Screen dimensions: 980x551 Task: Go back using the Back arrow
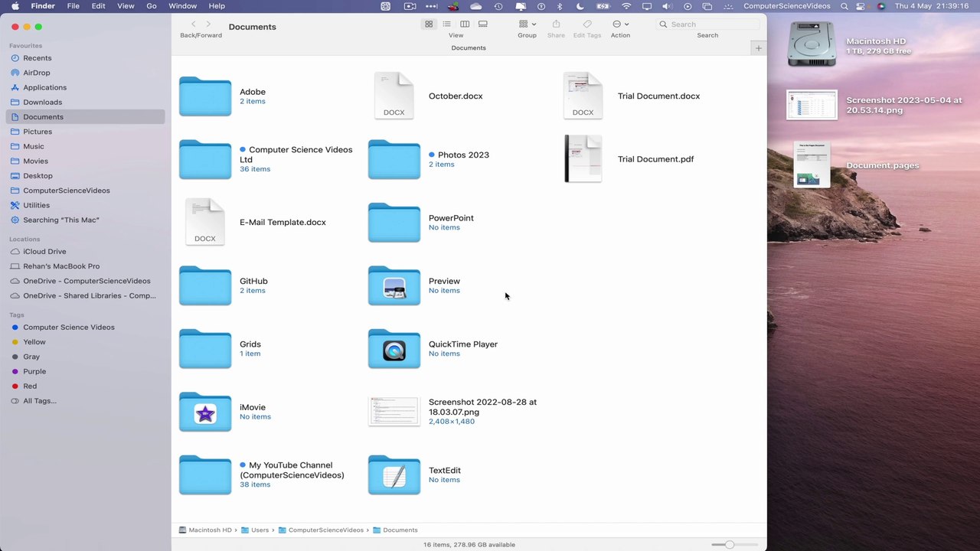(x=193, y=24)
